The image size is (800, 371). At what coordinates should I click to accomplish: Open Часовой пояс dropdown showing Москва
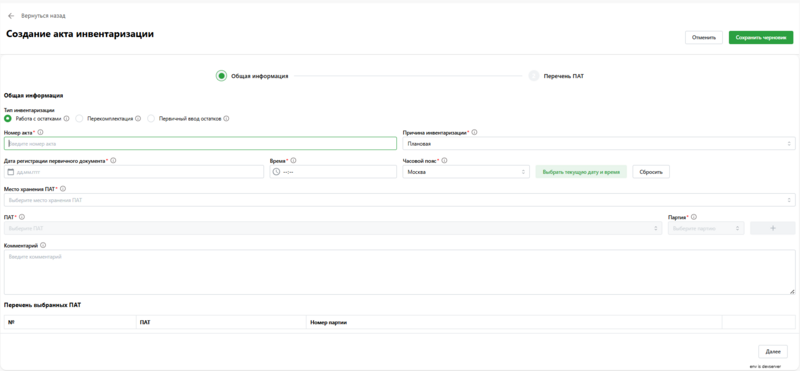click(x=466, y=172)
